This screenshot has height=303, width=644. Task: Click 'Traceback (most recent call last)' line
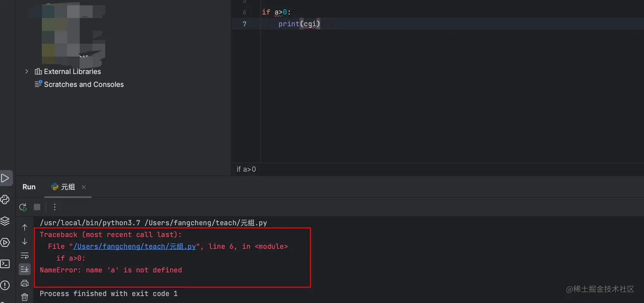click(x=111, y=235)
